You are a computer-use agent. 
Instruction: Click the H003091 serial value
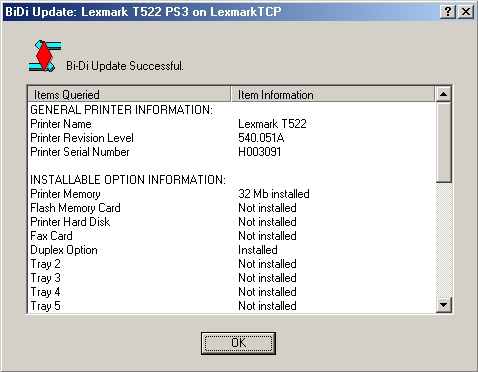click(260, 152)
